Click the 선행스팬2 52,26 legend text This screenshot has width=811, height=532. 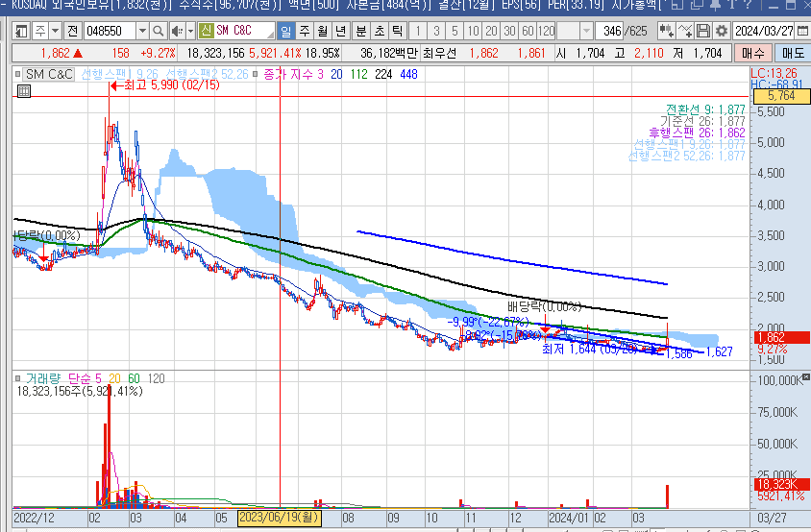pos(207,74)
